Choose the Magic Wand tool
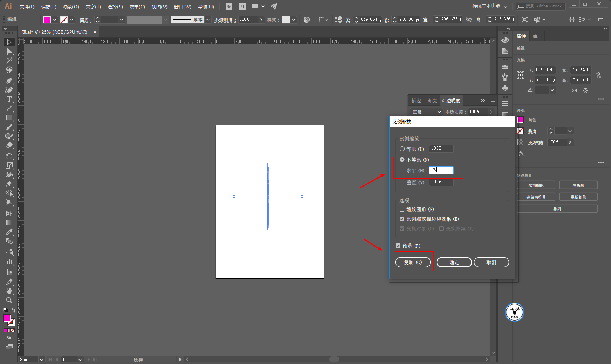Image resolution: width=611 pixels, height=364 pixels. (9, 61)
